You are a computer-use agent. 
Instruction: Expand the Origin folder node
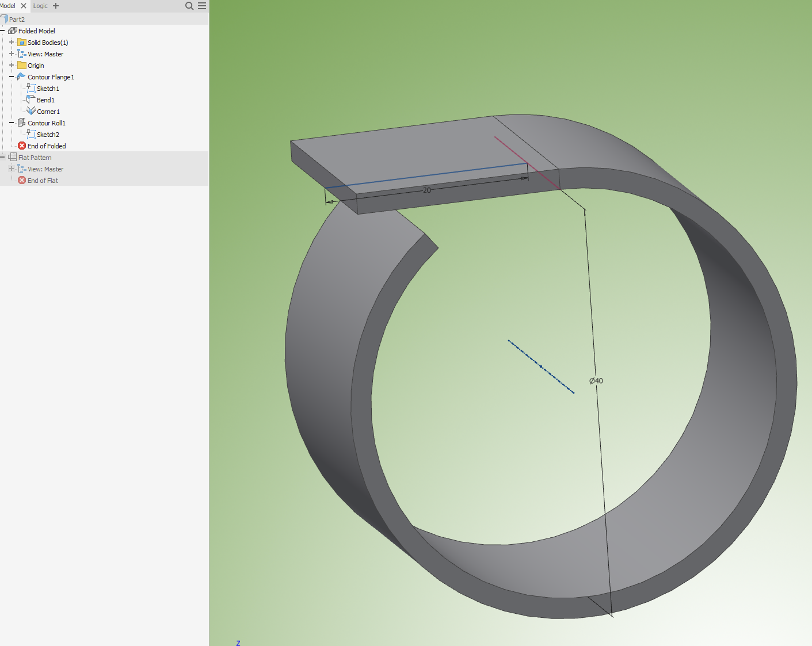click(x=11, y=65)
